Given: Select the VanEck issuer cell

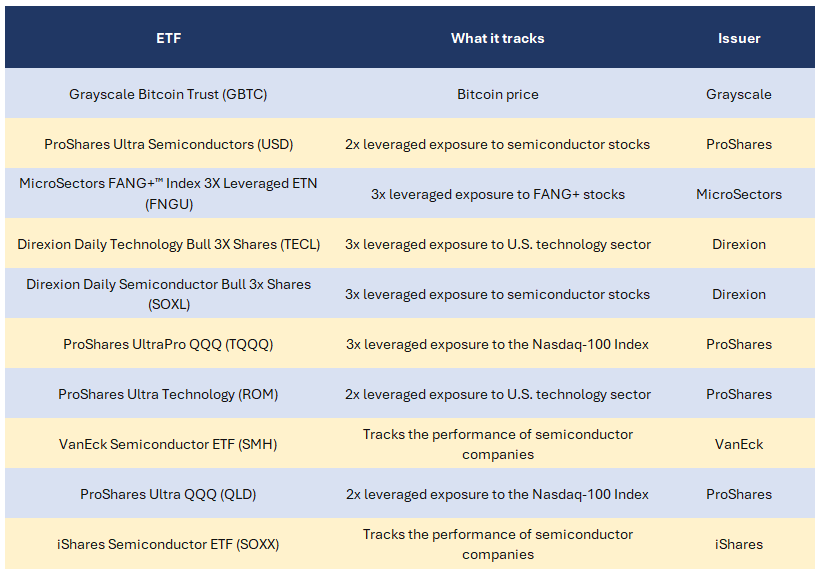Looking at the screenshot, I should [x=738, y=444].
